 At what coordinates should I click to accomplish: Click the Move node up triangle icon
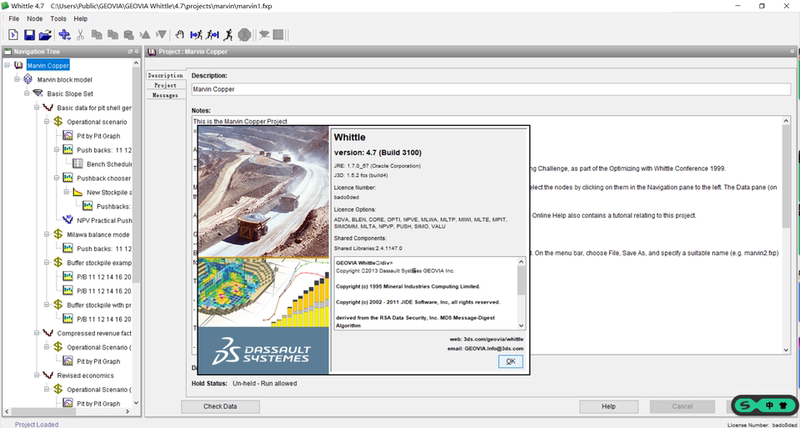click(x=145, y=35)
